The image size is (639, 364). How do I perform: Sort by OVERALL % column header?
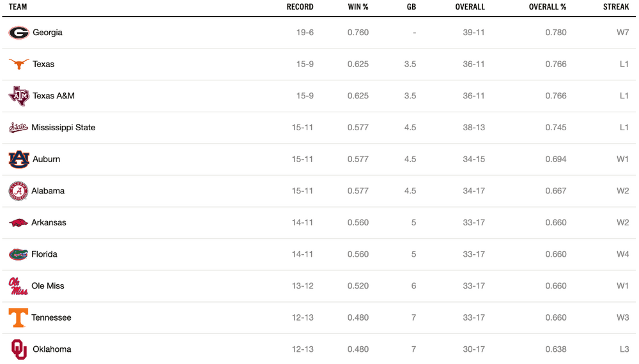tap(548, 7)
